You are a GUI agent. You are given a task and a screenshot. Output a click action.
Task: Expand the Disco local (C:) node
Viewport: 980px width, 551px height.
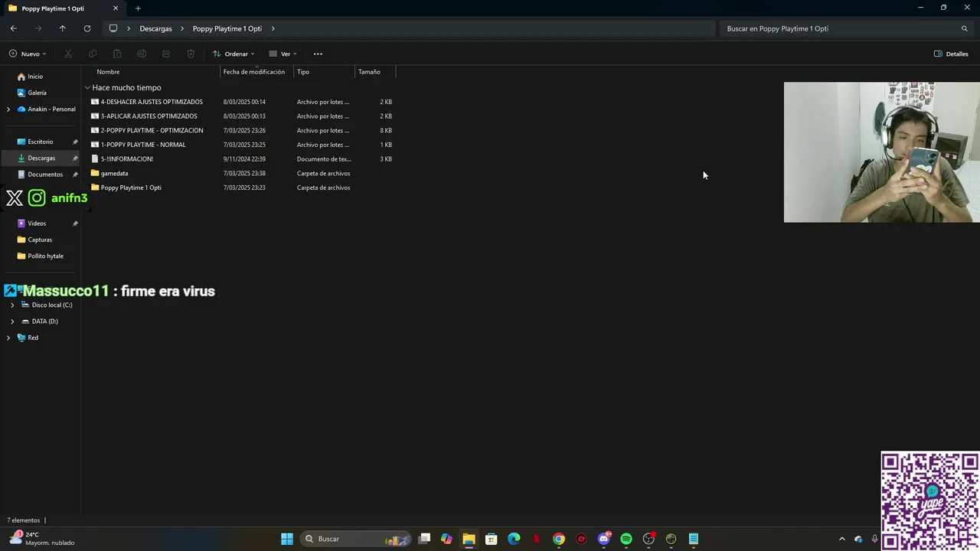pyautogui.click(x=12, y=305)
